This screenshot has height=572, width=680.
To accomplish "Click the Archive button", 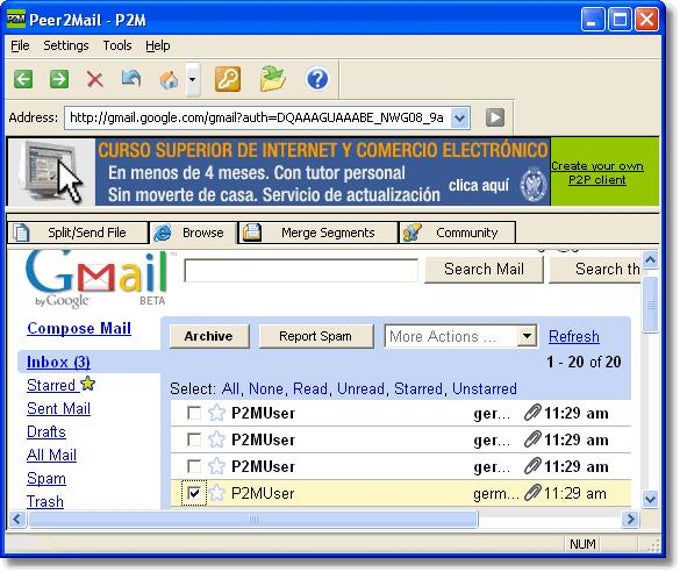I will click(209, 337).
